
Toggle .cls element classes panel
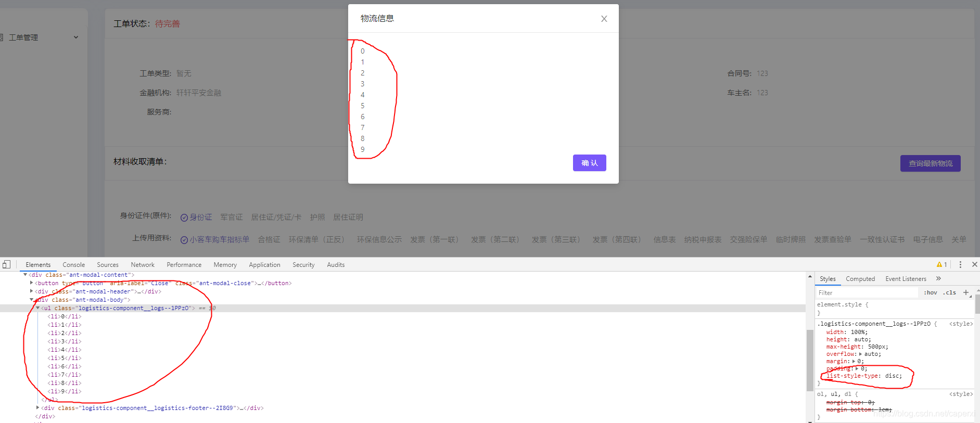(949, 293)
